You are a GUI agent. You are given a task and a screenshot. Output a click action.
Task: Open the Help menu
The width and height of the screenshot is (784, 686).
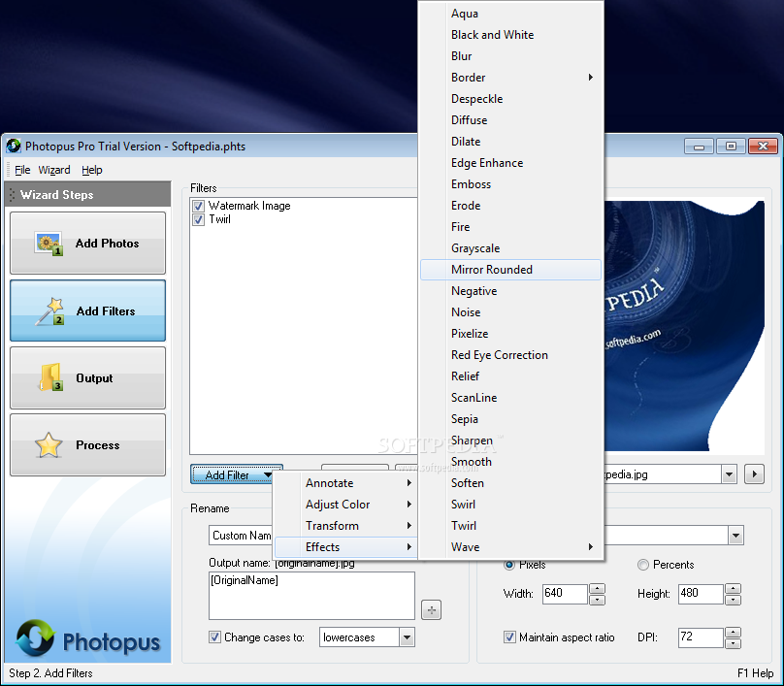[x=92, y=170]
